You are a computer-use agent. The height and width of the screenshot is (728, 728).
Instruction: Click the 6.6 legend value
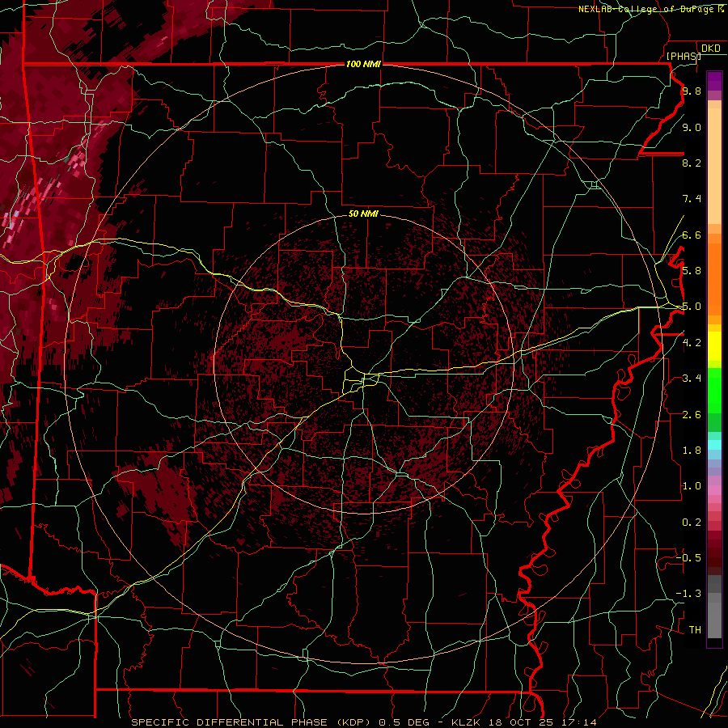tap(692, 235)
